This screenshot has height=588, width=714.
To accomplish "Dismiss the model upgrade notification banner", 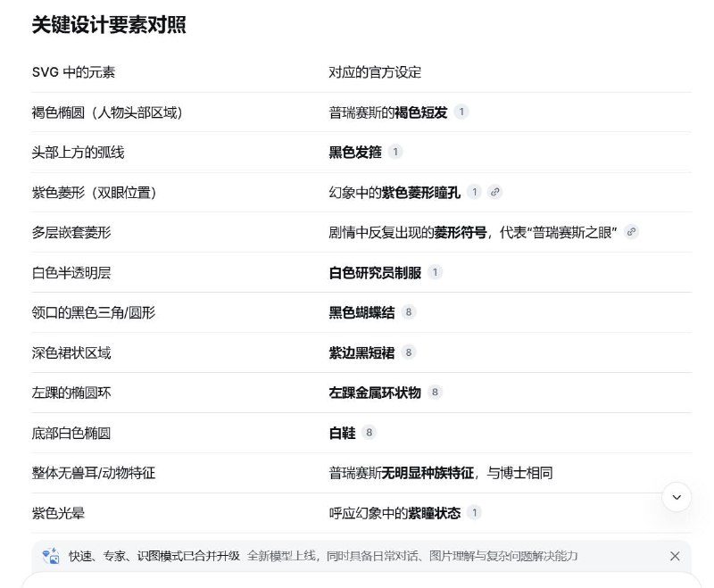I will click(675, 556).
